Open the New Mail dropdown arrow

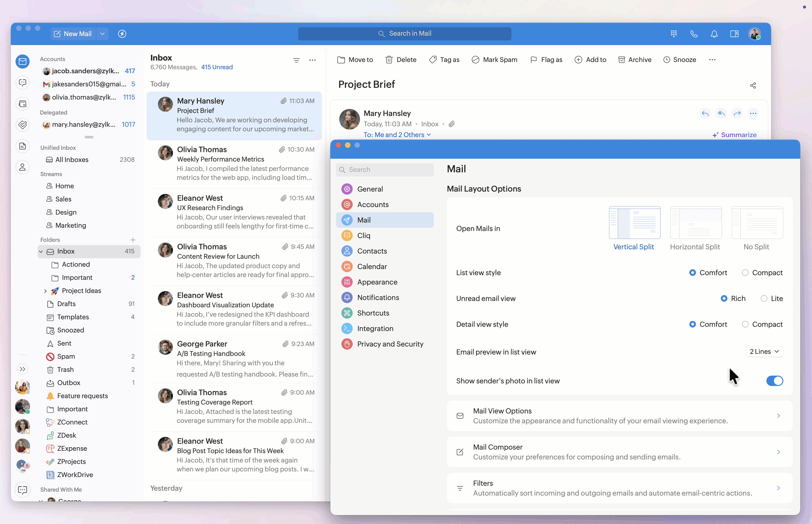tap(102, 34)
